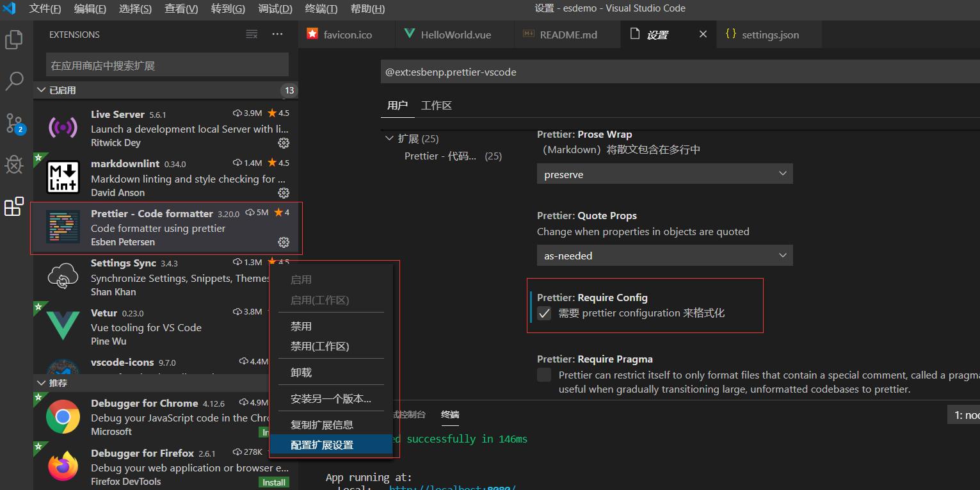Open the Explorer view in the activity bar
Image resolution: width=980 pixels, height=490 pixels.
pyautogui.click(x=14, y=40)
